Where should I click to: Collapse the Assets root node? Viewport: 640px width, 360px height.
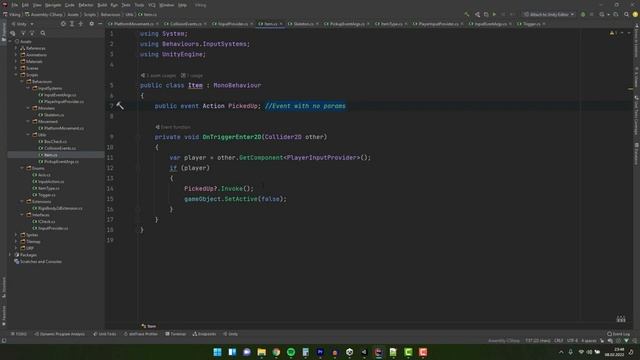pos(10,42)
